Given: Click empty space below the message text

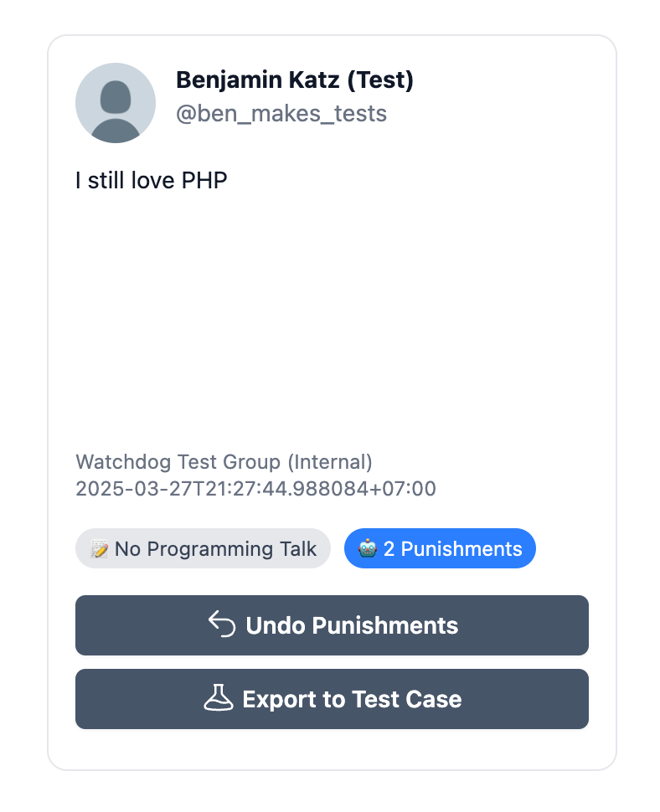Looking at the screenshot, I should 331,318.
